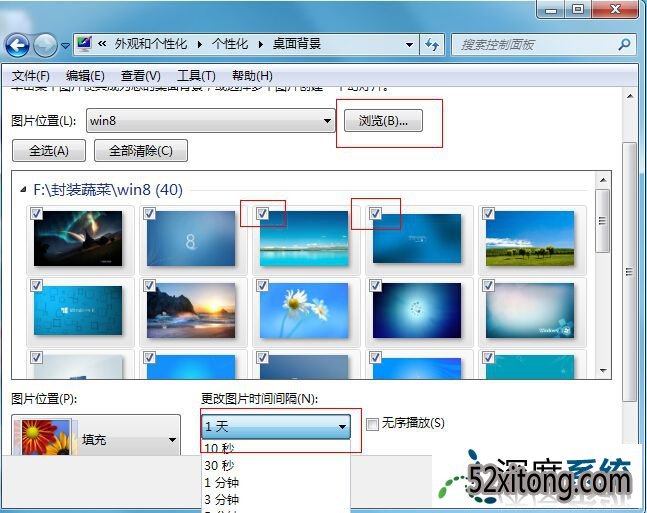The width and height of the screenshot is (647, 513).
Task: Select the daisy flowers wallpaper thumbnail
Action: pos(304,310)
